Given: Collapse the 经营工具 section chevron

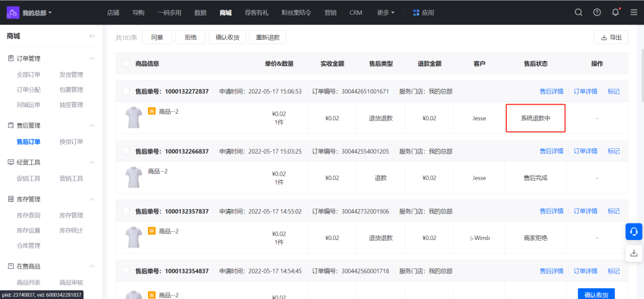Looking at the screenshot, I should point(92,162).
